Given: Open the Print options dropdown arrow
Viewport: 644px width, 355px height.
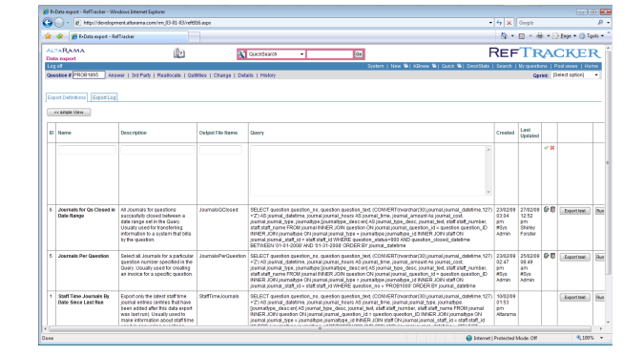Looking at the screenshot, I should tap(549, 36).
